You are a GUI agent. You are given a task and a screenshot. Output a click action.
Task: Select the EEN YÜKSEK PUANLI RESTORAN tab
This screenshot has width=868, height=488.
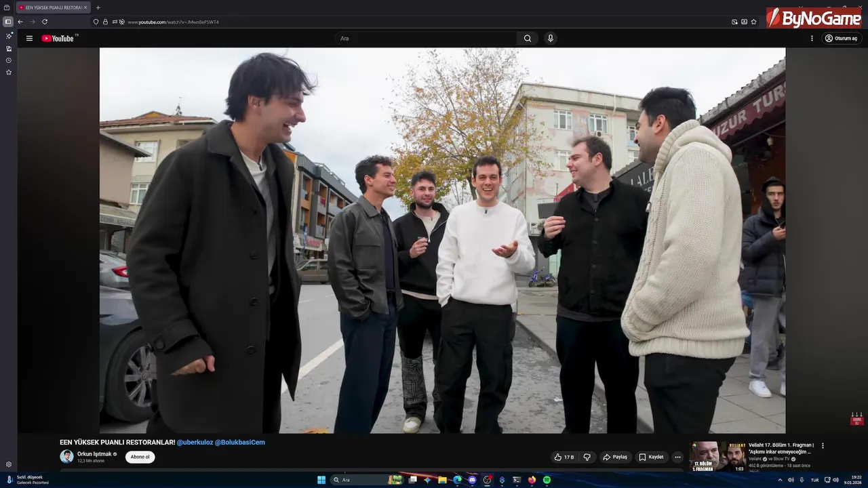point(53,7)
